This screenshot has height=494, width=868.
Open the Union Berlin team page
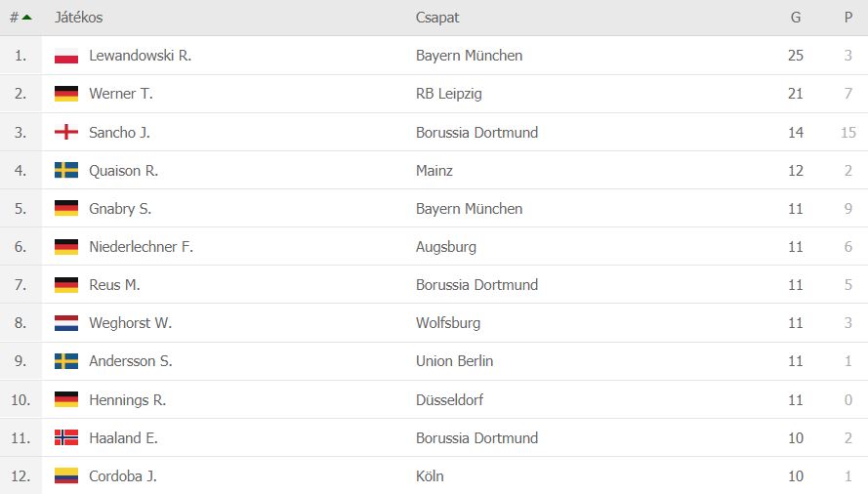tap(454, 361)
